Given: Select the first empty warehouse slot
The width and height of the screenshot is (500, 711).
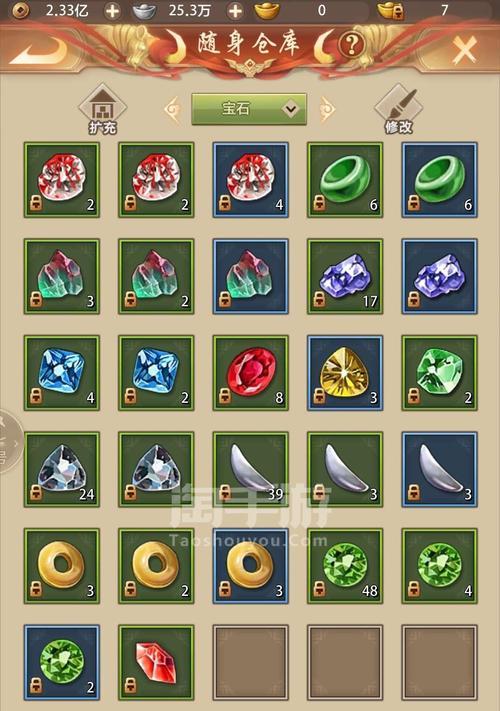Looking at the screenshot, I should (x=251, y=662).
